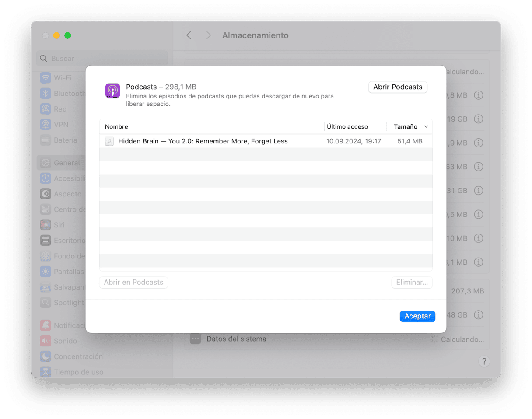Go back with the left chevron arrow

(x=189, y=35)
